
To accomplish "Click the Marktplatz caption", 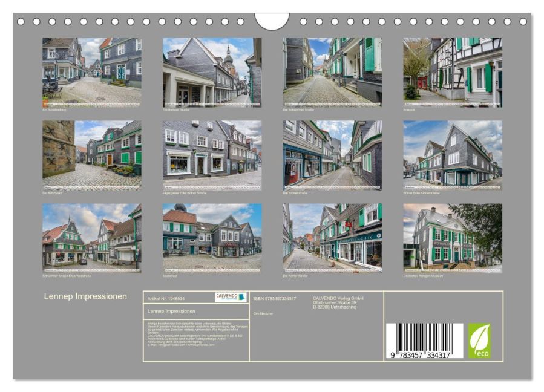I will [169, 276].
